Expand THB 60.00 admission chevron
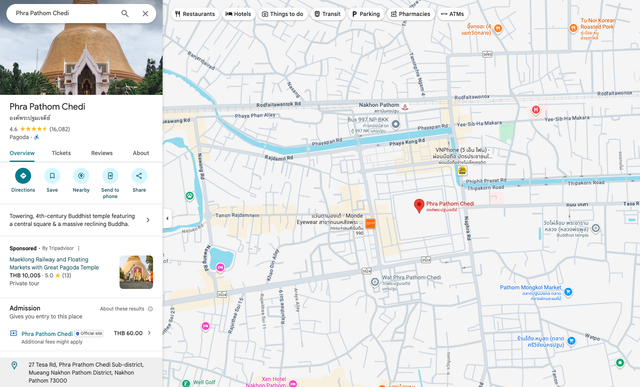Image resolution: width=640 pixels, height=387 pixels. (149, 333)
